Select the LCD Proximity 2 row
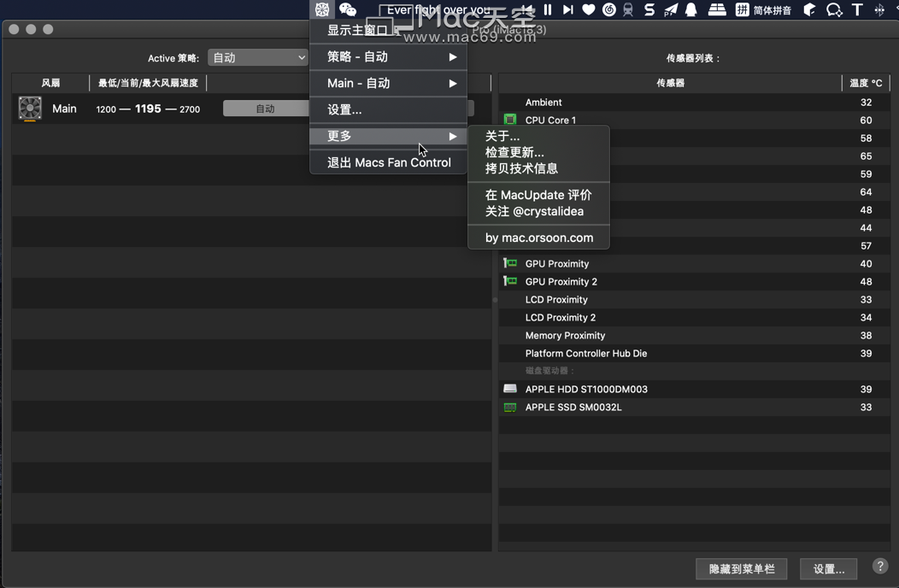The height and width of the screenshot is (588, 899). click(694, 317)
